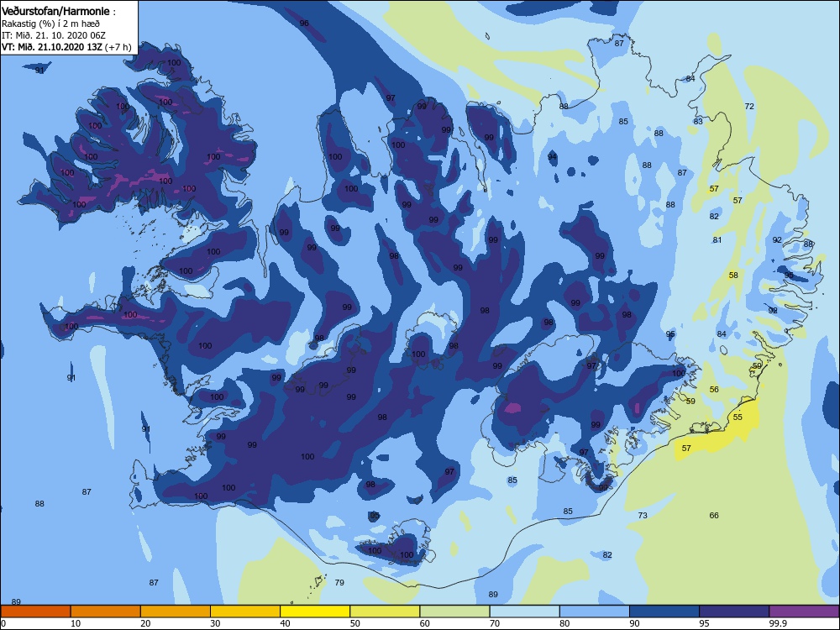Click the 30–40 golden legend swatch
The image size is (840, 630).
point(245,612)
